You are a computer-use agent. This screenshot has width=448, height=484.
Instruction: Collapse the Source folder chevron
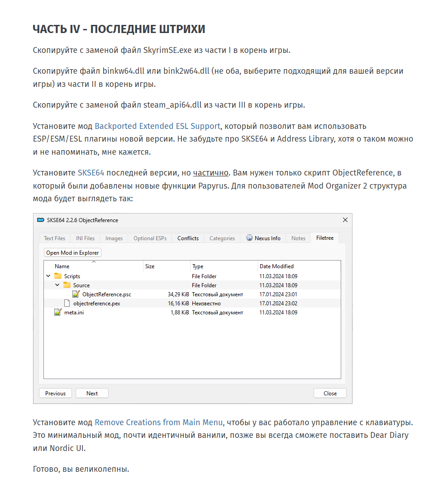pyautogui.click(x=57, y=285)
